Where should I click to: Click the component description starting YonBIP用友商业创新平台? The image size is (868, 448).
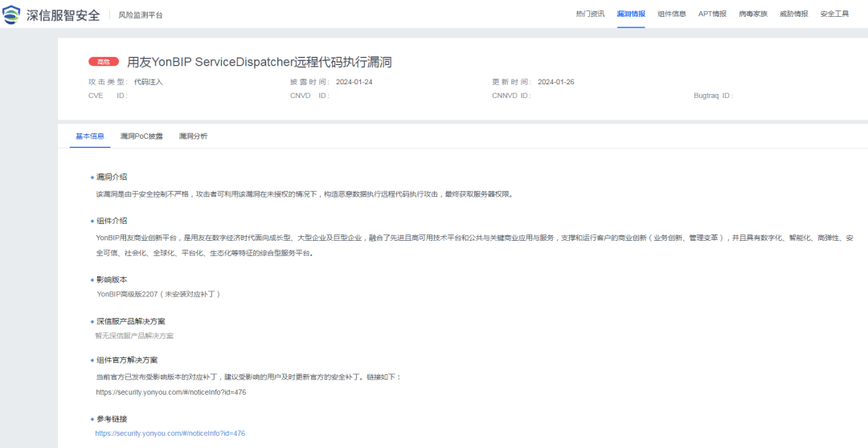[x=474, y=246]
